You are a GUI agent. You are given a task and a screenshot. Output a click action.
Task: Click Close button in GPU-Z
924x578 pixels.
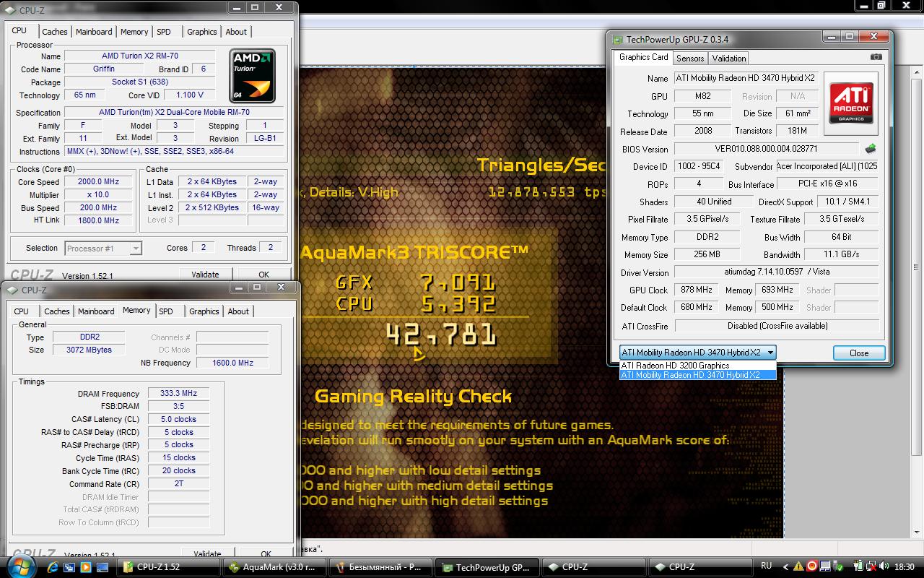tap(859, 353)
